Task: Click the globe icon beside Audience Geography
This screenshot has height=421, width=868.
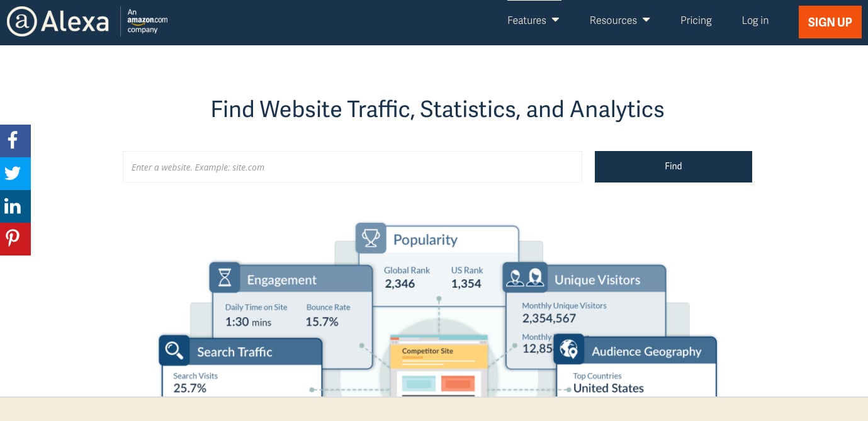Action: pos(569,349)
